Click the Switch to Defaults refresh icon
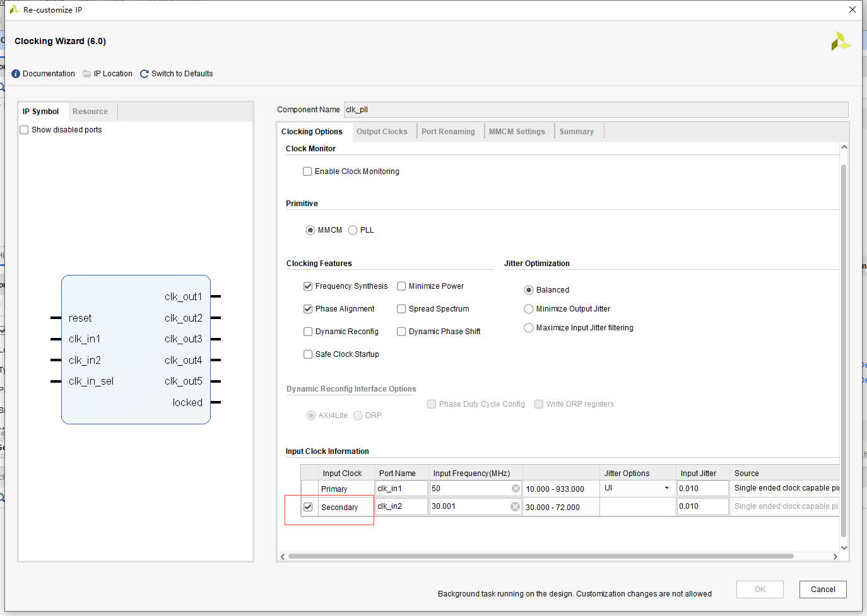The image size is (867, 616). (144, 74)
